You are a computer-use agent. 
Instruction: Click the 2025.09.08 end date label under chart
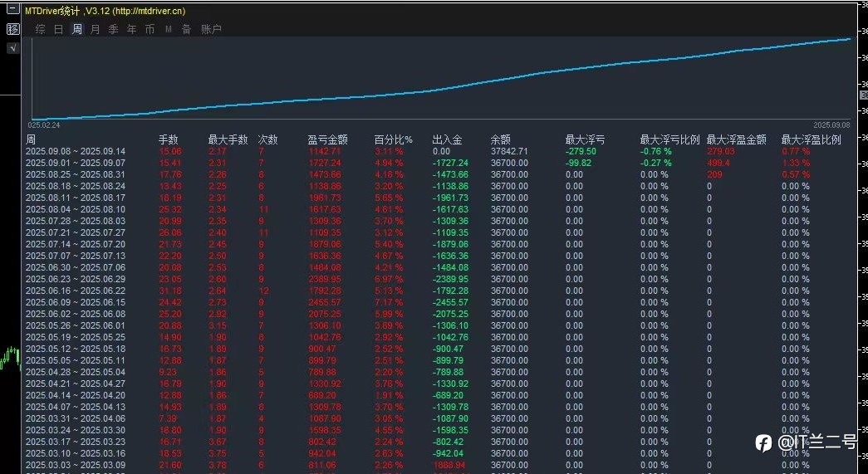tap(831, 125)
